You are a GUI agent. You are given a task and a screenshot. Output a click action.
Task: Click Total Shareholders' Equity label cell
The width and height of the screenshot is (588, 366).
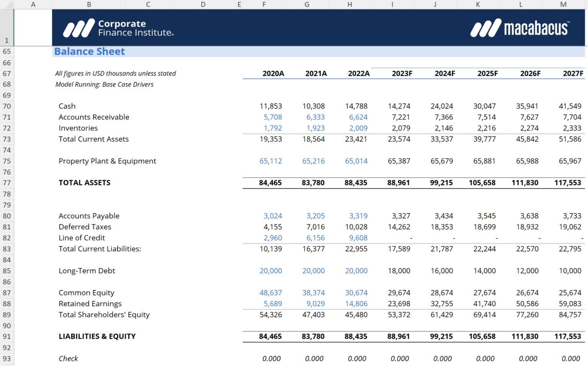click(104, 315)
